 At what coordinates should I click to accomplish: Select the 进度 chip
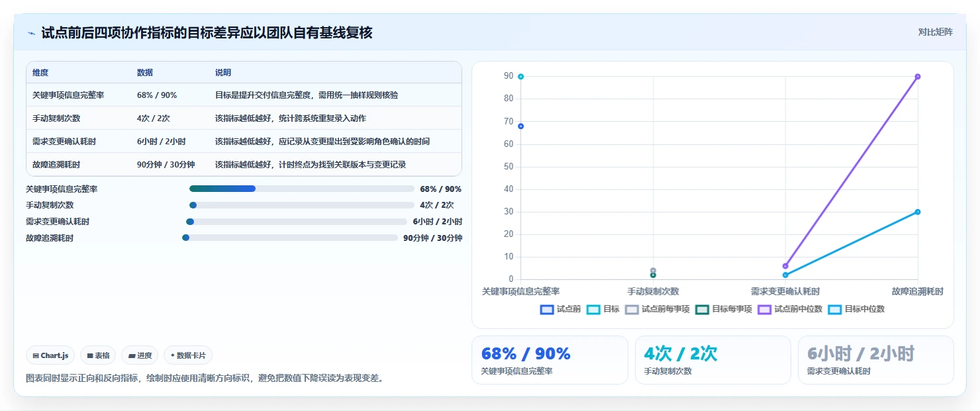pyautogui.click(x=140, y=355)
